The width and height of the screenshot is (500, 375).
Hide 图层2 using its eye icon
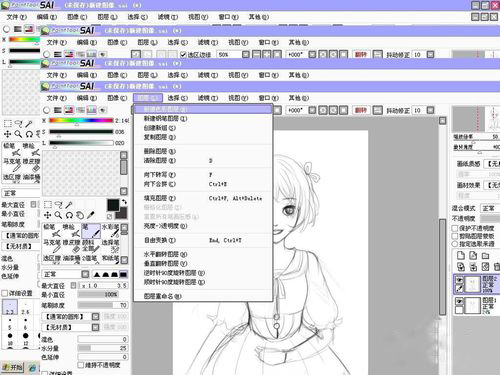click(x=459, y=280)
